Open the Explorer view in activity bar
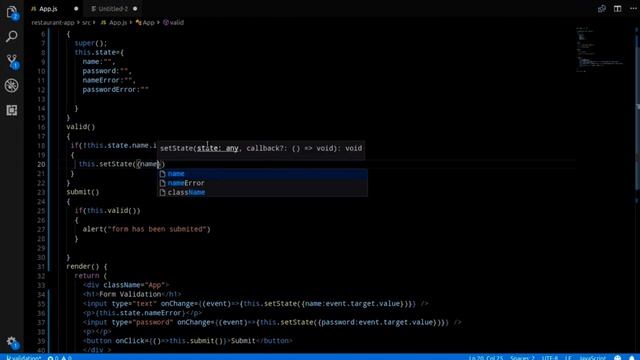This screenshot has width=640, height=360. click(12, 12)
